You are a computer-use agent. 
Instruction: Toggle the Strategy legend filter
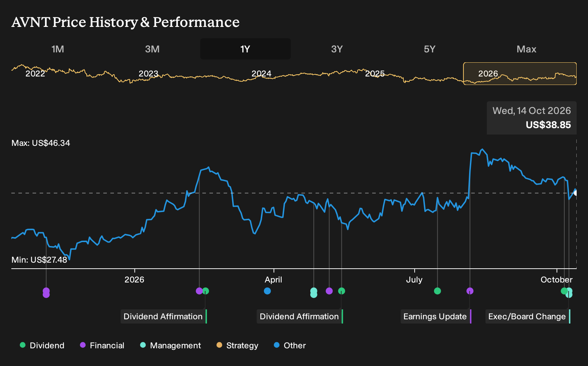click(x=237, y=345)
